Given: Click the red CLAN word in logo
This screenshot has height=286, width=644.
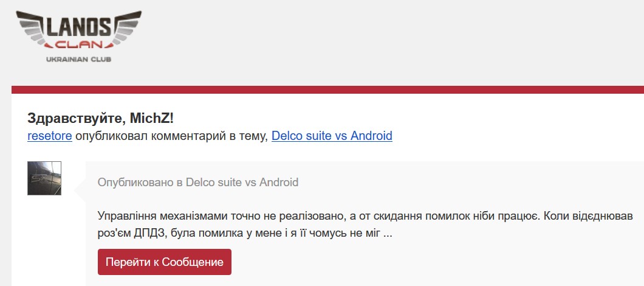Looking at the screenshot, I should [x=78, y=45].
